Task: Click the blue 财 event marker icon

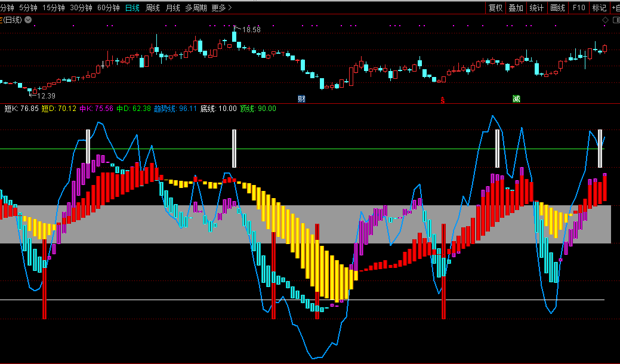Action: 301,98
